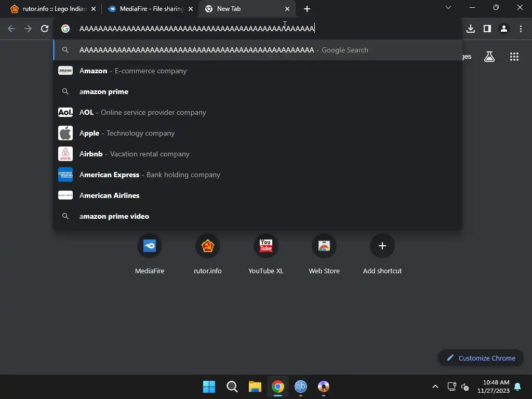Image resolution: width=532 pixels, height=399 pixels.
Task: Open the rutor.info shortcut tile
Action: click(208, 255)
